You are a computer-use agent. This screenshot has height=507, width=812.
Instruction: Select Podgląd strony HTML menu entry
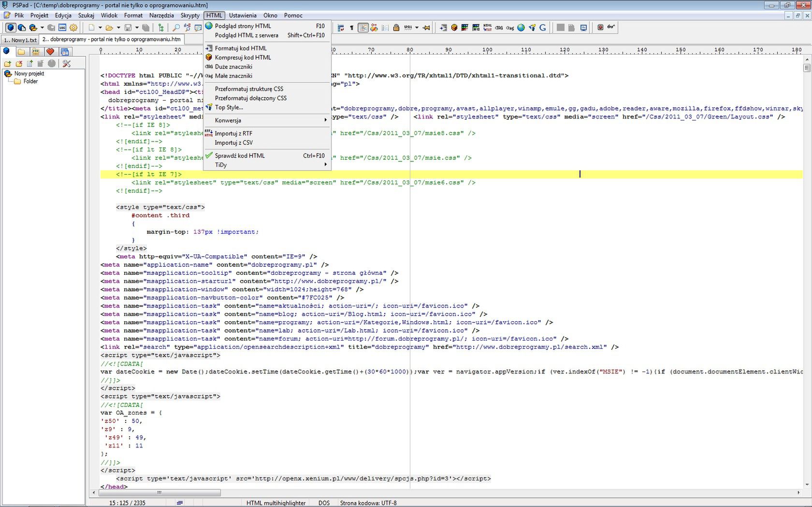pos(267,26)
